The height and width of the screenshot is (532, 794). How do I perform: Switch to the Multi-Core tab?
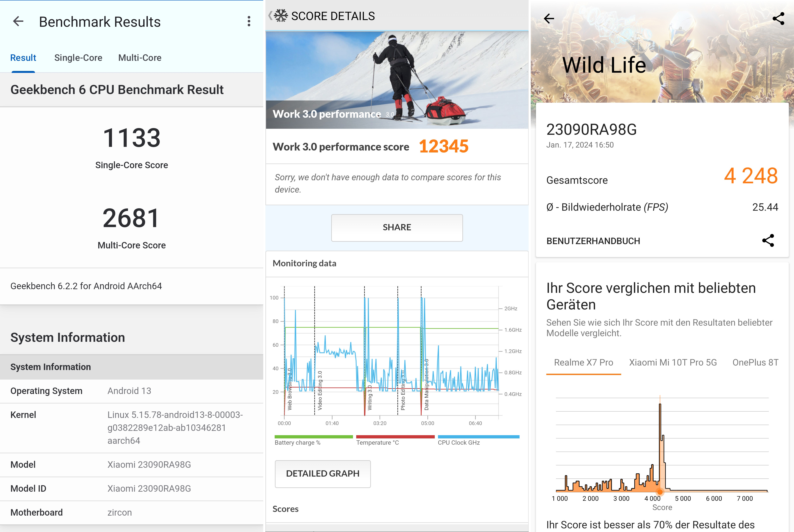point(140,58)
